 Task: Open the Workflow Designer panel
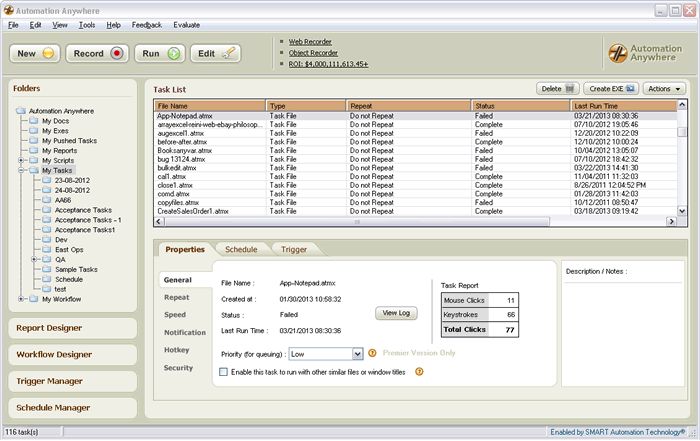point(54,354)
